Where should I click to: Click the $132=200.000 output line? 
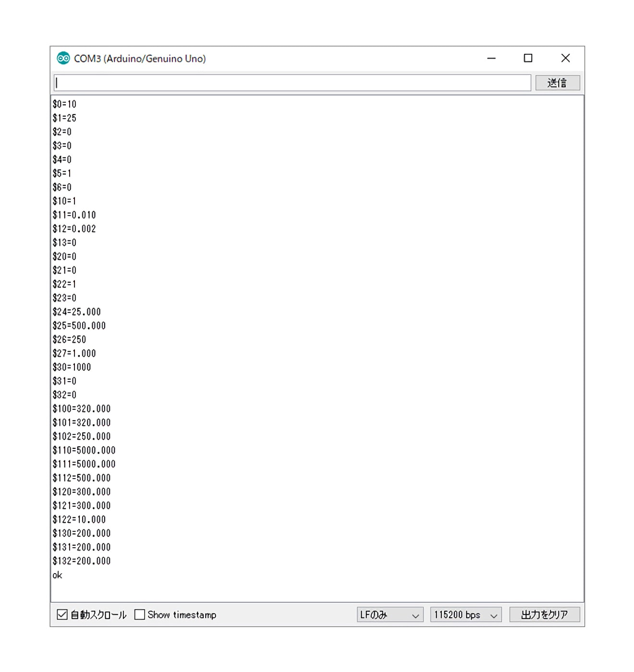82,561
